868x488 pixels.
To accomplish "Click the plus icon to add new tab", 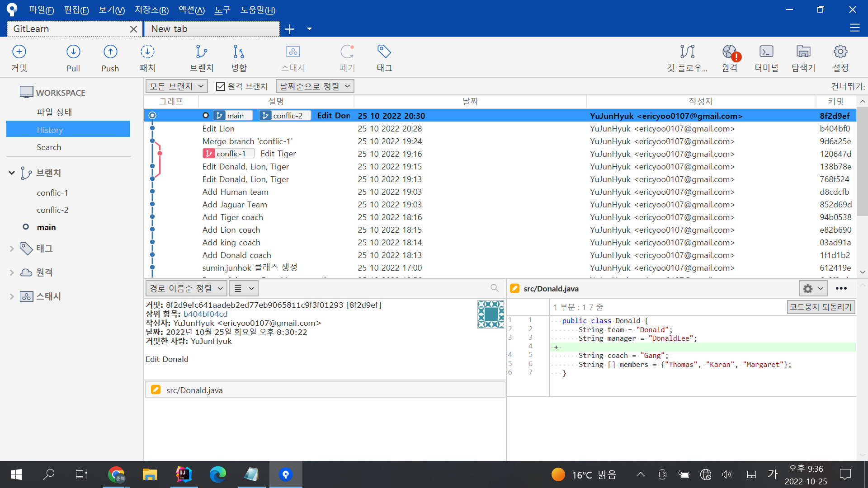I will [289, 29].
